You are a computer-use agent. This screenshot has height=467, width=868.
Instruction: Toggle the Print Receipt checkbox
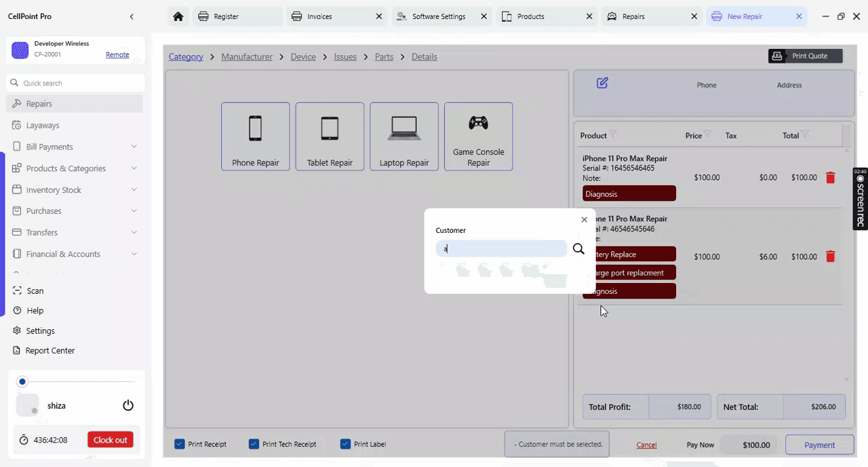180,444
